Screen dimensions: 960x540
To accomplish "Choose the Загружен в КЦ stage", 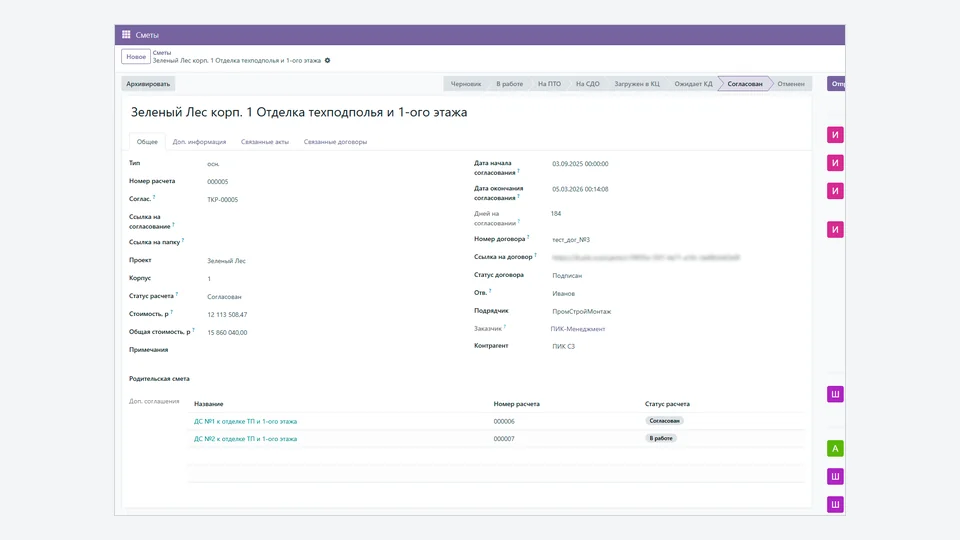I will 637,84.
